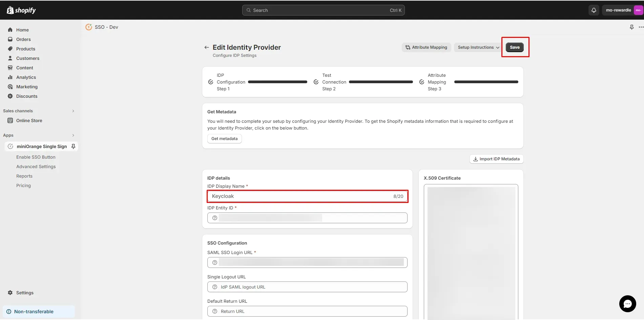The image size is (644, 320).
Task: Click the Products tag icon
Action: (10, 49)
